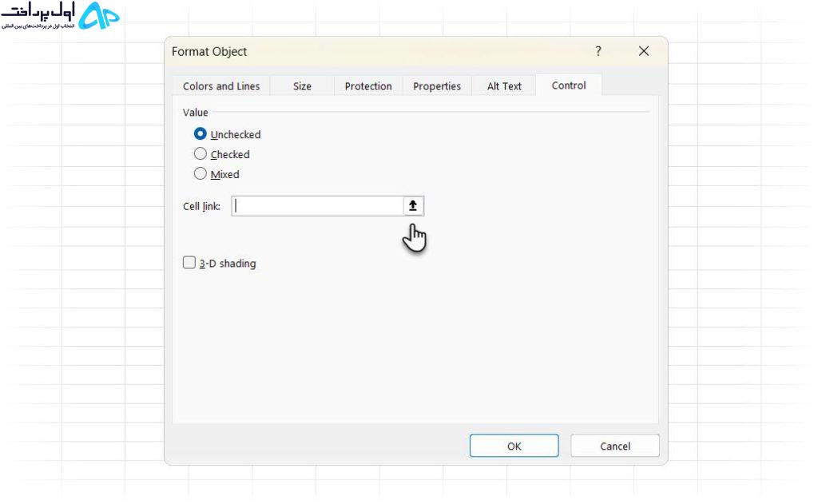Viewport: 818px width, 504px height.
Task: Confirm with the OK button
Action: tap(514, 446)
